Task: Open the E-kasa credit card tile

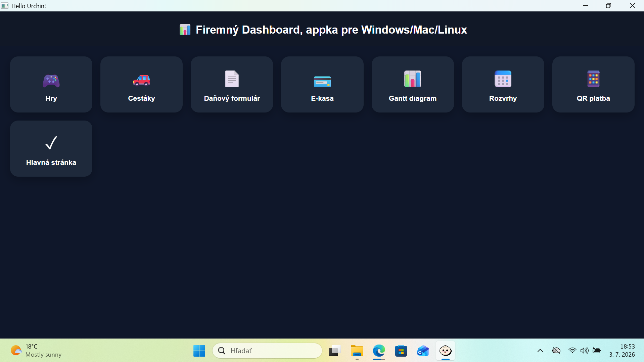Action: click(x=322, y=84)
